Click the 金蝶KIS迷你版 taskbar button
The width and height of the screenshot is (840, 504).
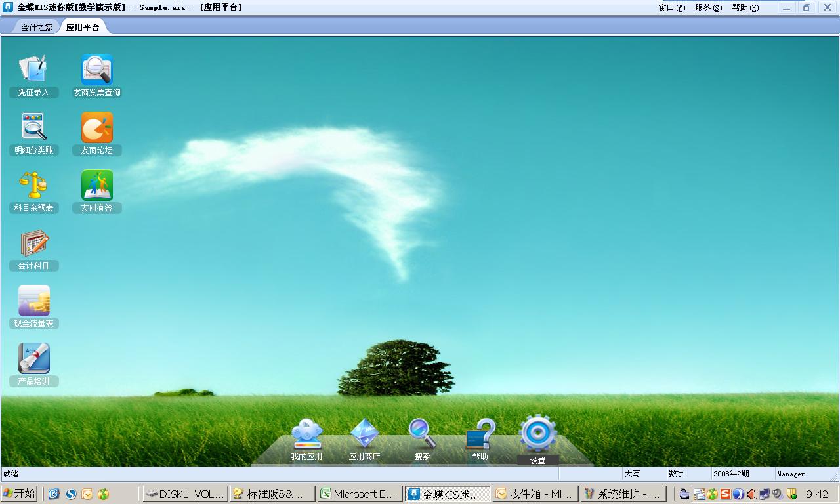coord(448,494)
